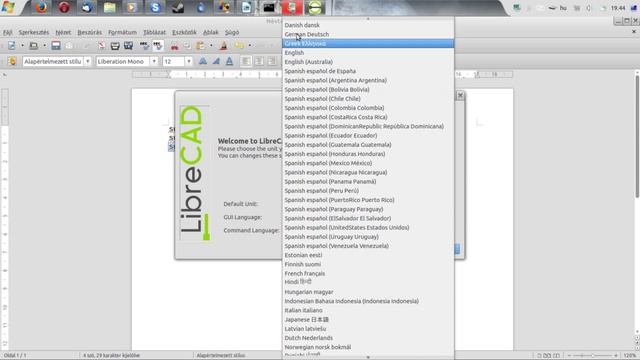Image resolution: width=640 pixels, height=360 pixels.
Task: Select French français language
Action: pyautogui.click(x=368, y=273)
